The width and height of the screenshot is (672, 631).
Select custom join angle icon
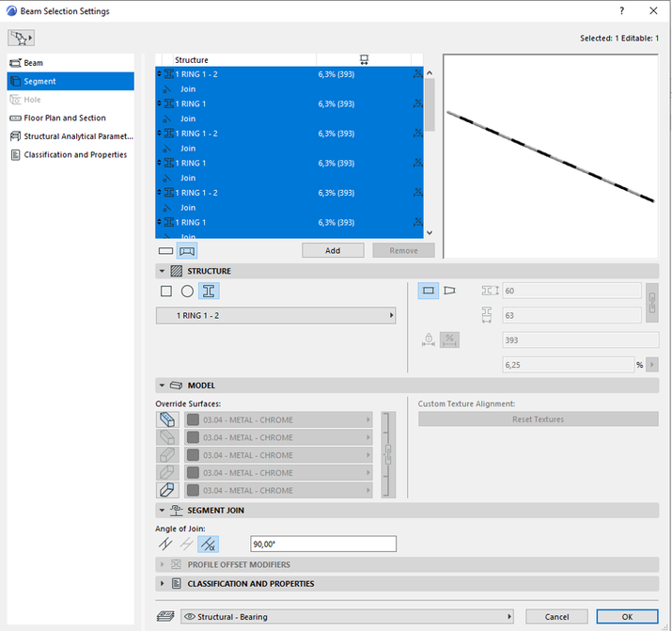tap(209, 544)
